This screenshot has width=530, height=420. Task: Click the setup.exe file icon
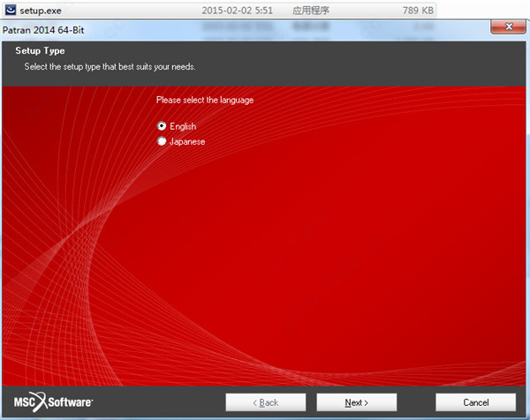[10, 10]
